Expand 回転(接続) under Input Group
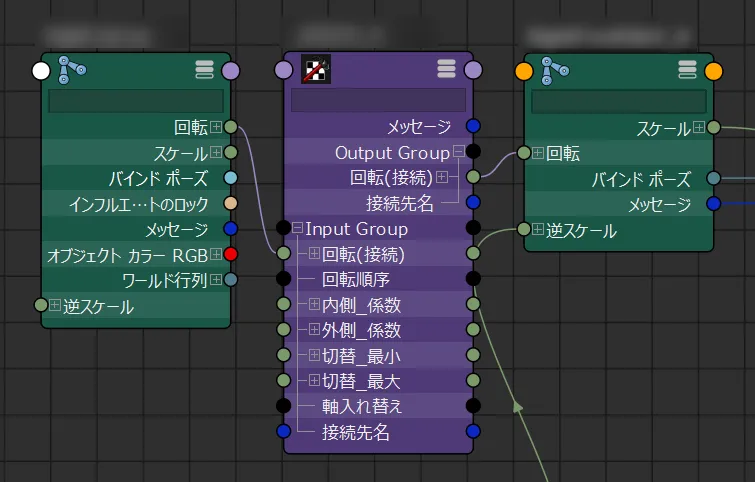Viewport: 755px width, 482px height. coord(314,253)
